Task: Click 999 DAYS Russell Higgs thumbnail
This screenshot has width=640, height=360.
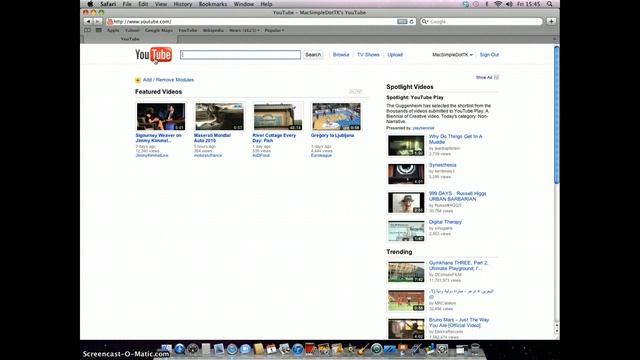Action: tap(406, 203)
